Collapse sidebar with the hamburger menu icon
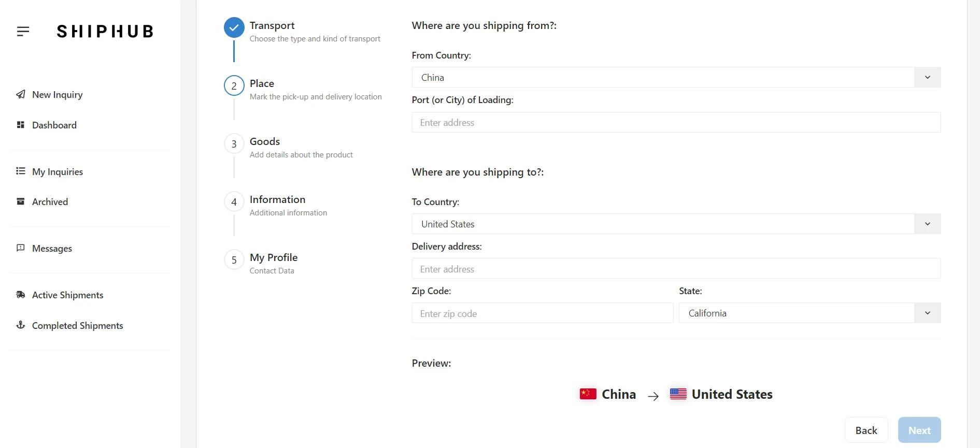The height and width of the screenshot is (448, 980). pyautogui.click(x=23, y=32)
